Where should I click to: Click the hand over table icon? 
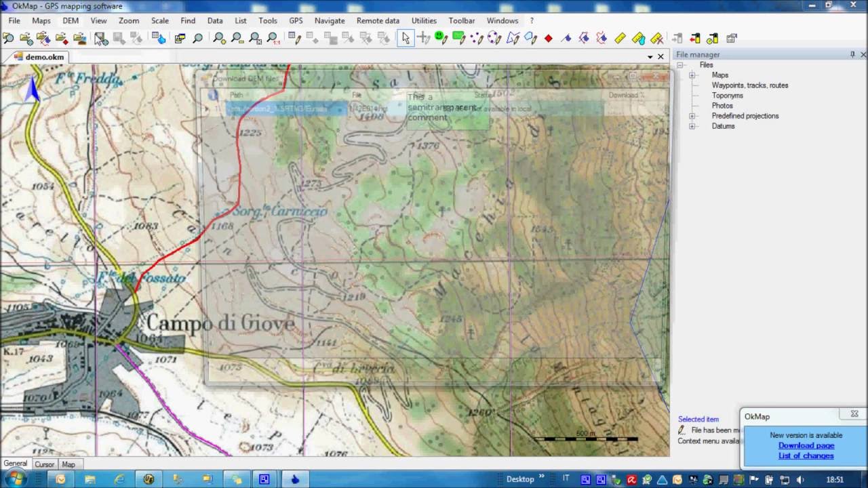(158, 38)
